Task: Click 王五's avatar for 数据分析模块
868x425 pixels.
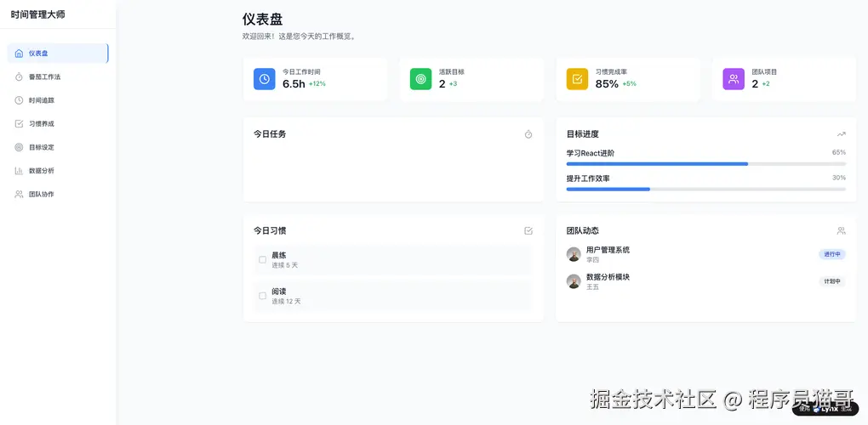Action: pyautogui.click(x=574, y=281)
